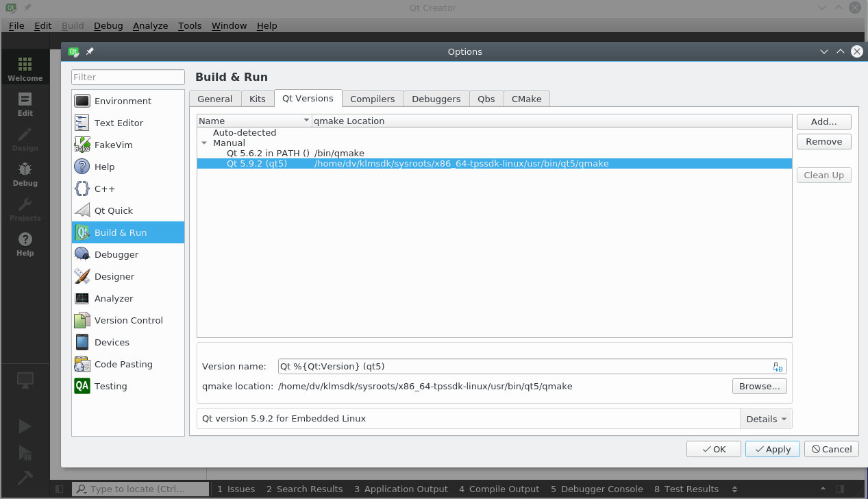The image size is (868, 499).
Task: Click the Filter input field
Action: 128,77
